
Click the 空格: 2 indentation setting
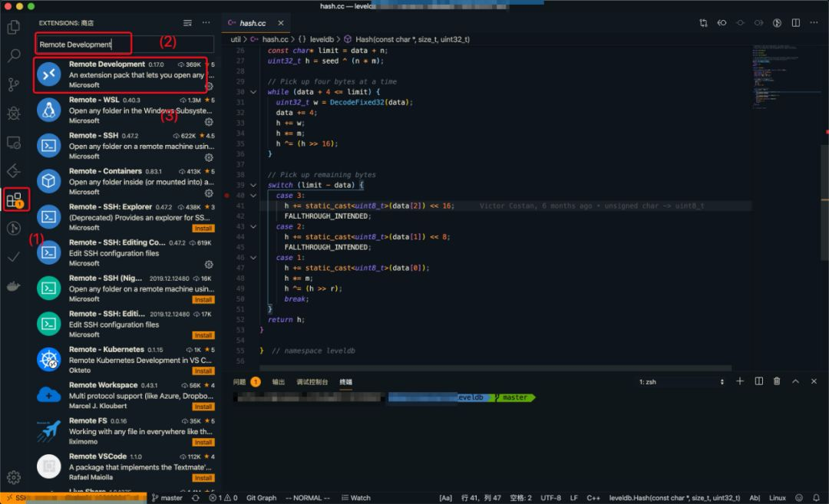point(520,498)
